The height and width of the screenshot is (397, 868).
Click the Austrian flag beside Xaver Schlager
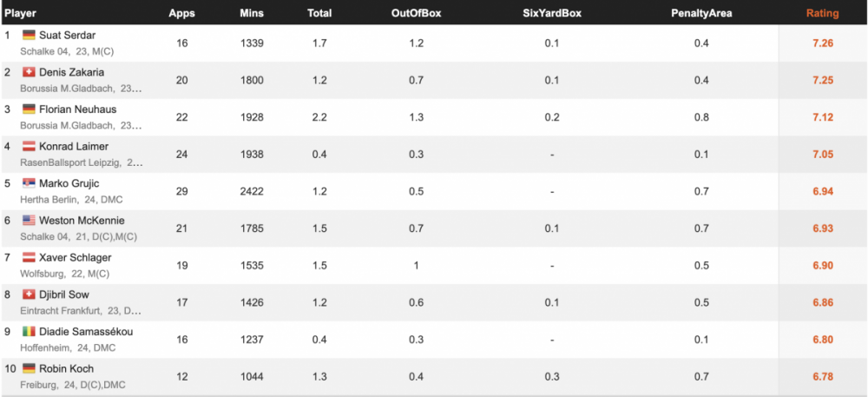tap(29, 258)
